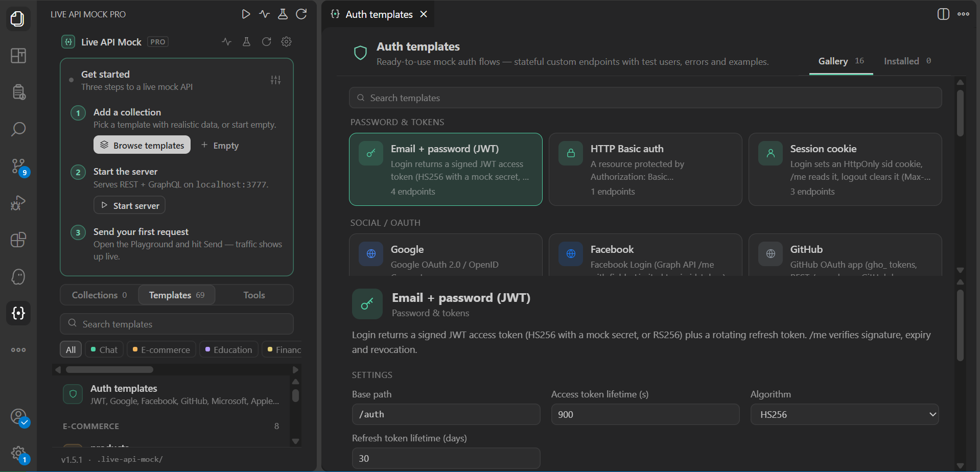The width and height of the screenshot is (980, 472).
Task: Open the layout grid icon in activity bar
Action: pos(18,56)
